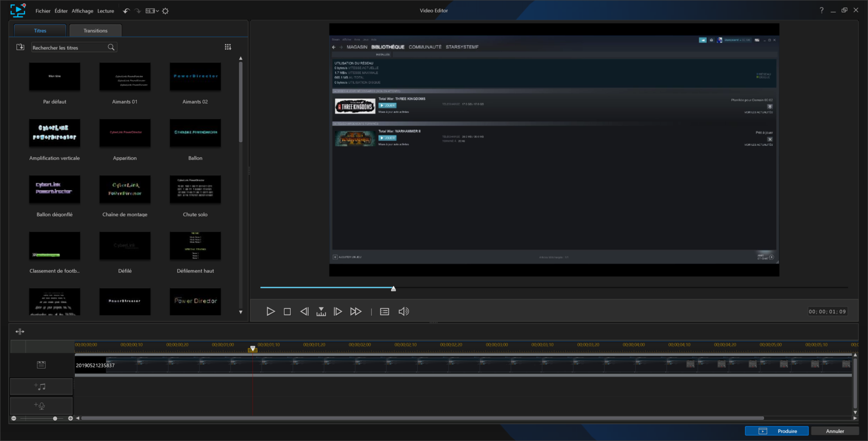This screenshot has width=868, height=441.
Task: Click the volume speaker icon
Action: pos(404,311)
